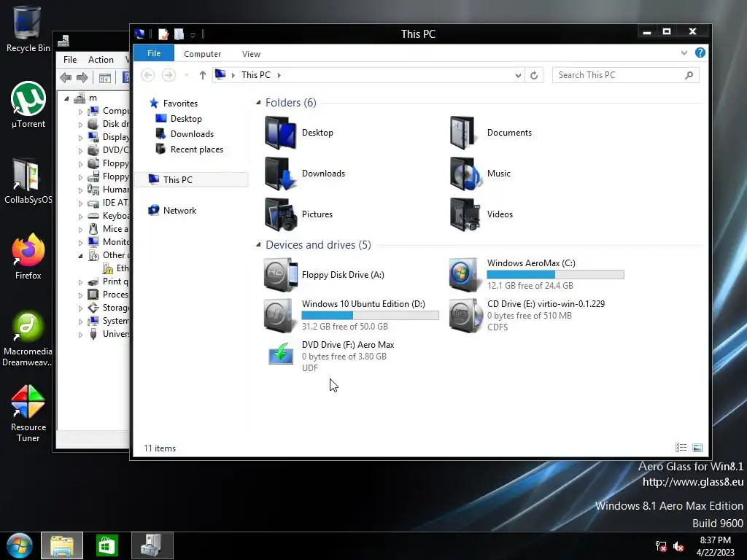Select Windows 10 Ubuntu Edition (D:) drive icon
Screen dimensions: 747x560
[x=279, y=315]
